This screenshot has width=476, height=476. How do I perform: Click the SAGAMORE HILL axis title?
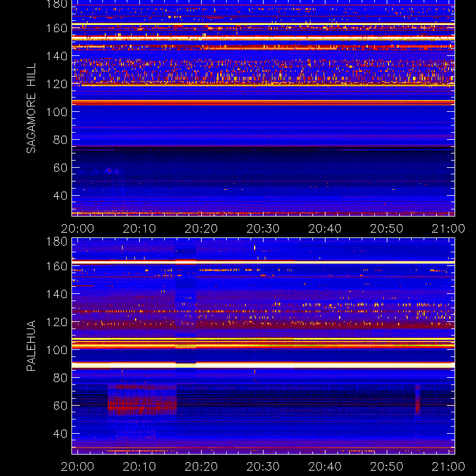pyautogui.click(x=31, y=108)
